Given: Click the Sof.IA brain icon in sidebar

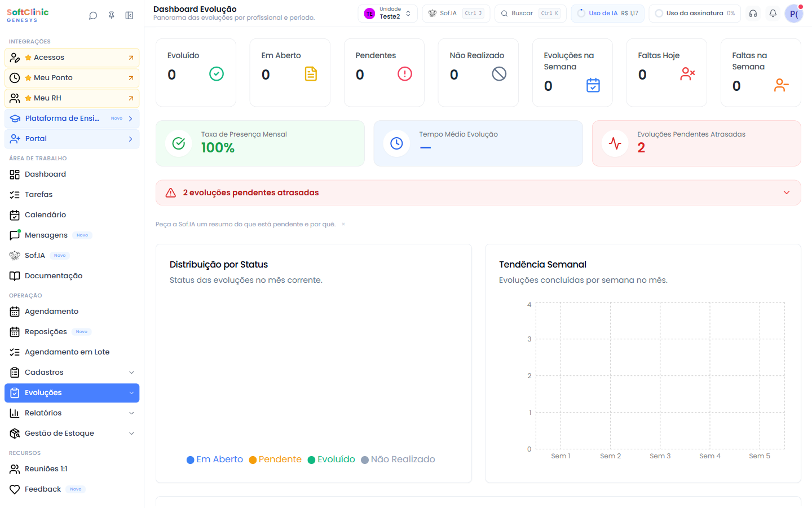Looking at the screenshot, I should pyautogui.click(x=15, y=256).
